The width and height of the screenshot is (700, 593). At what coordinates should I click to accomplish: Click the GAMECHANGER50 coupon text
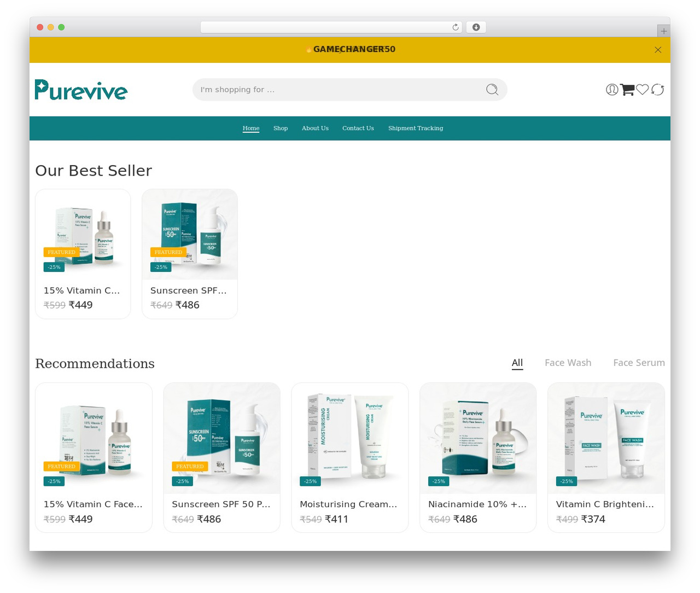(354, 49)
